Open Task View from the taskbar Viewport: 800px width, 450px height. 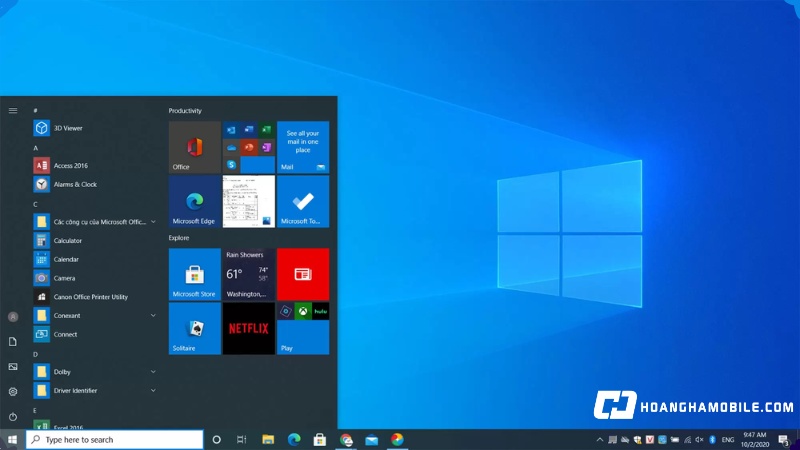point(242,439)
